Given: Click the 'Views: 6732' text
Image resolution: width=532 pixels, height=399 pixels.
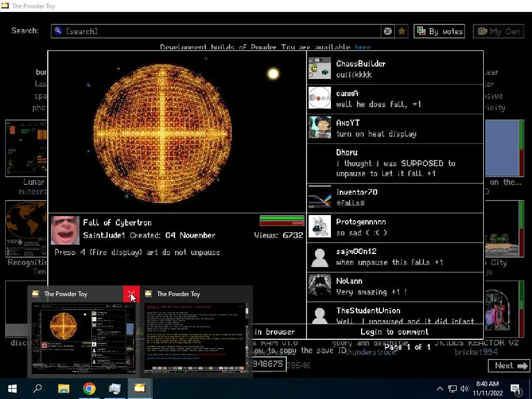Looking at the screenshot, I should pyautogui.click(x=278, y=235).
